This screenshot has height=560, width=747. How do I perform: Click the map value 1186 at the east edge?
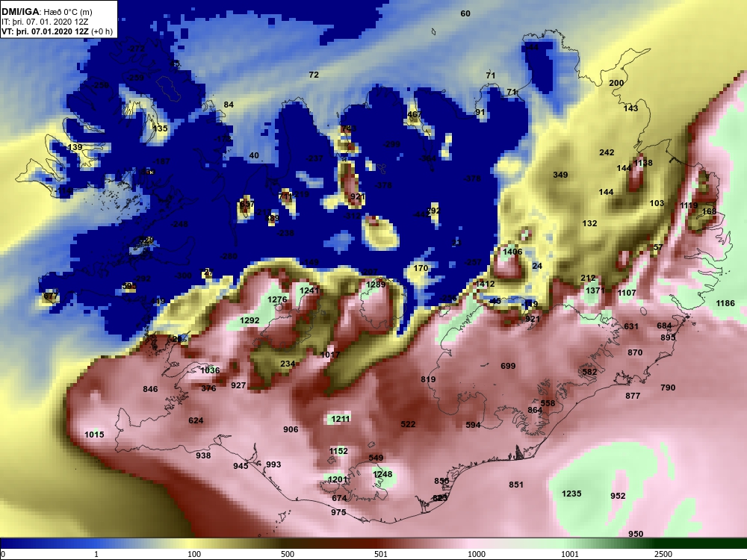(x=725, y=303)
